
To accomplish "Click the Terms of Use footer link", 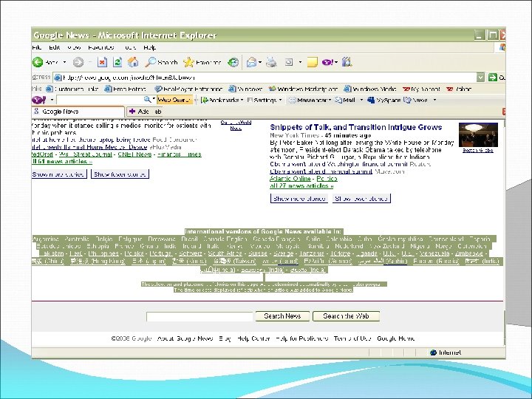I will coord(352,338).
